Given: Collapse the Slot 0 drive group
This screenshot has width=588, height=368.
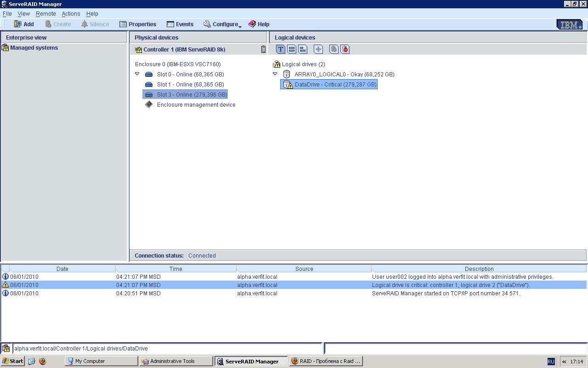Looking at the screenshot, I should [x=137, y=74].
